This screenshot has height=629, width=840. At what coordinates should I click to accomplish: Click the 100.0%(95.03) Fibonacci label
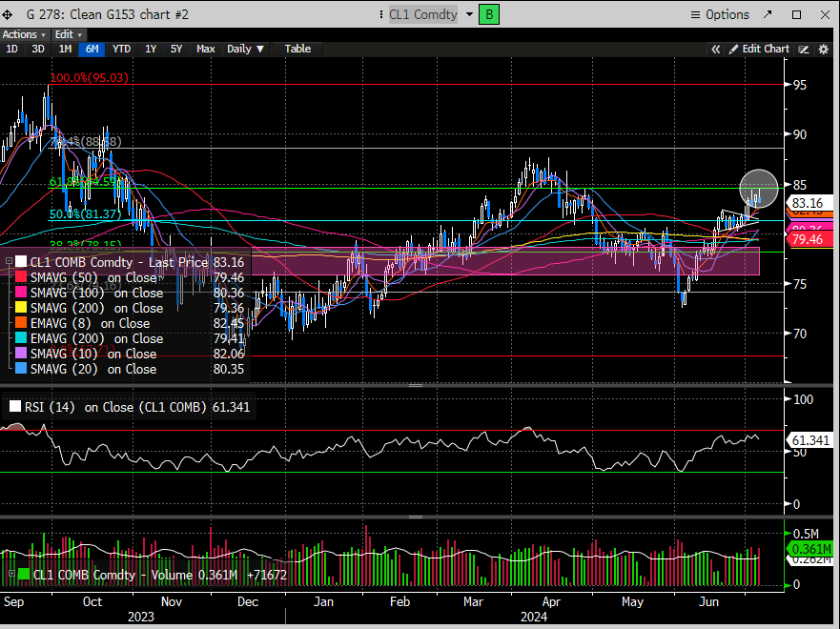tap(90, 77)
